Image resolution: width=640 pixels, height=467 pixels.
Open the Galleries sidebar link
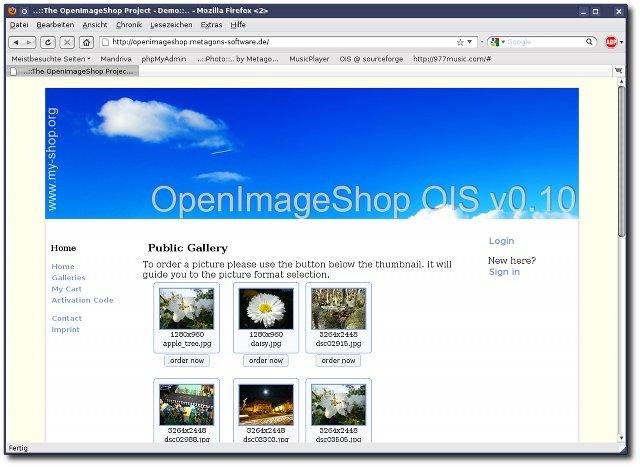coord(69,278)
